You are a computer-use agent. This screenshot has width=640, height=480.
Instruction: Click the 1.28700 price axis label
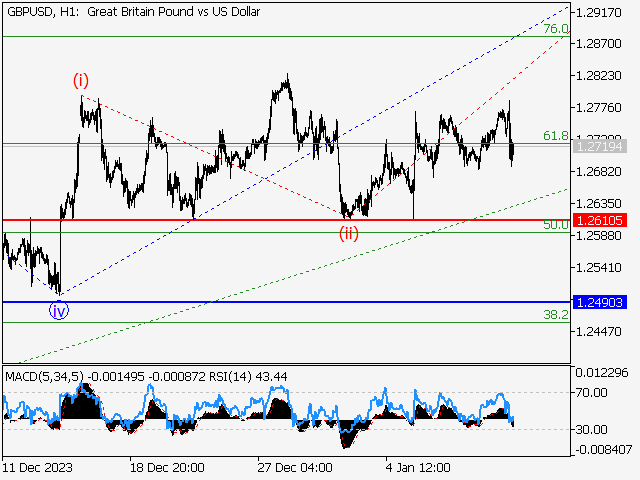pyautogui.click(x=598, y=43)
